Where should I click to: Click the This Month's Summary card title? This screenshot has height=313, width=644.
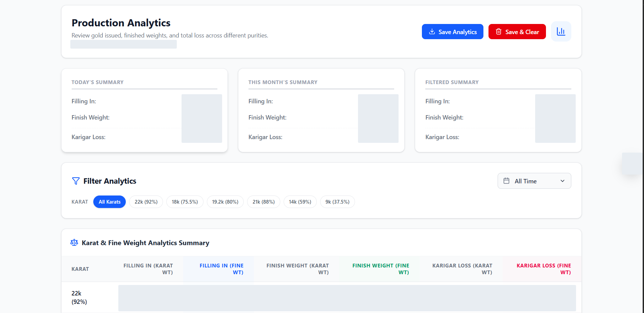(283, 82)
